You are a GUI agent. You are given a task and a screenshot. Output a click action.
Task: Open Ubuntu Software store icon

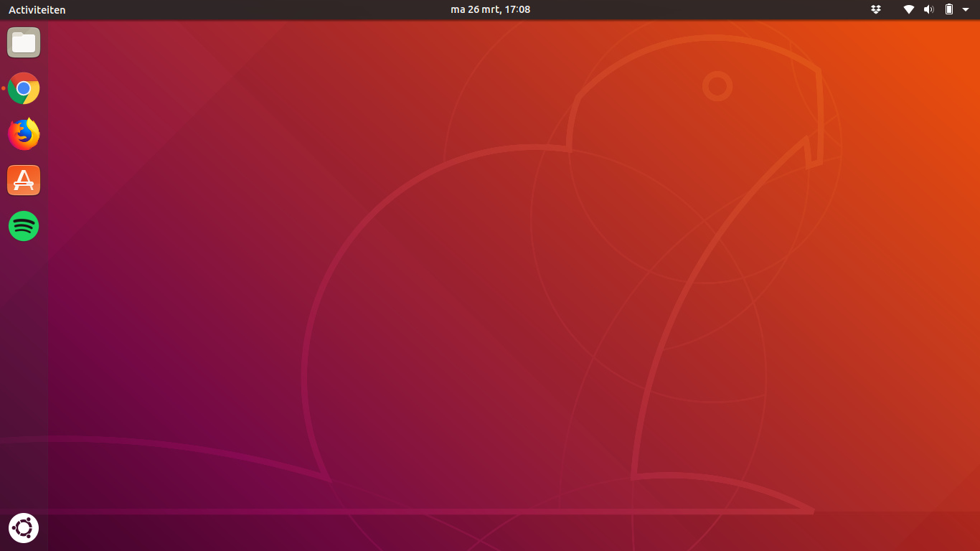pyautogui.click(x=24, y=180)
